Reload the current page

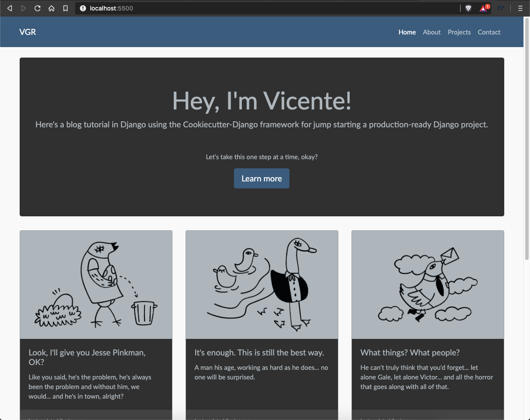pyautogui.click(x=38, y=8)
